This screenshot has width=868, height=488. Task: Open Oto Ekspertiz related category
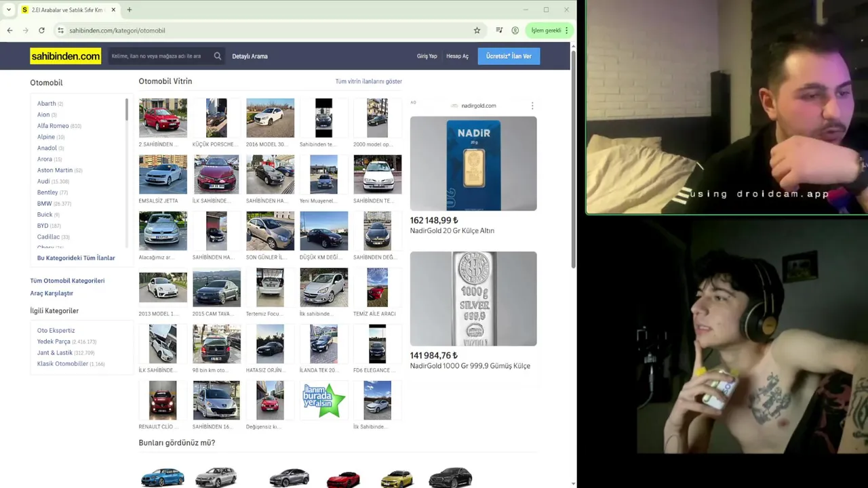[56, 331]
